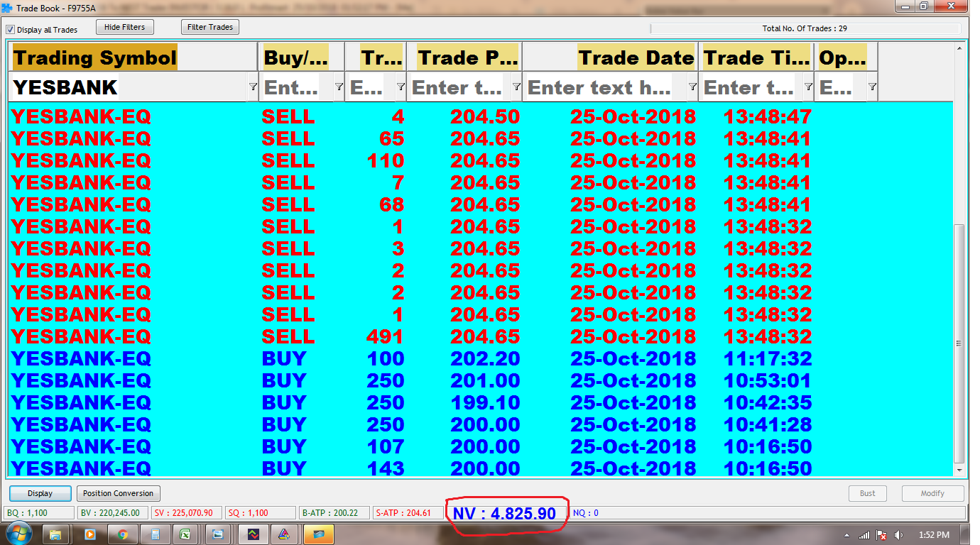Screen dimensions: 980x545
Task: Click the trade time 10:41:28
Action: (767, 424)
